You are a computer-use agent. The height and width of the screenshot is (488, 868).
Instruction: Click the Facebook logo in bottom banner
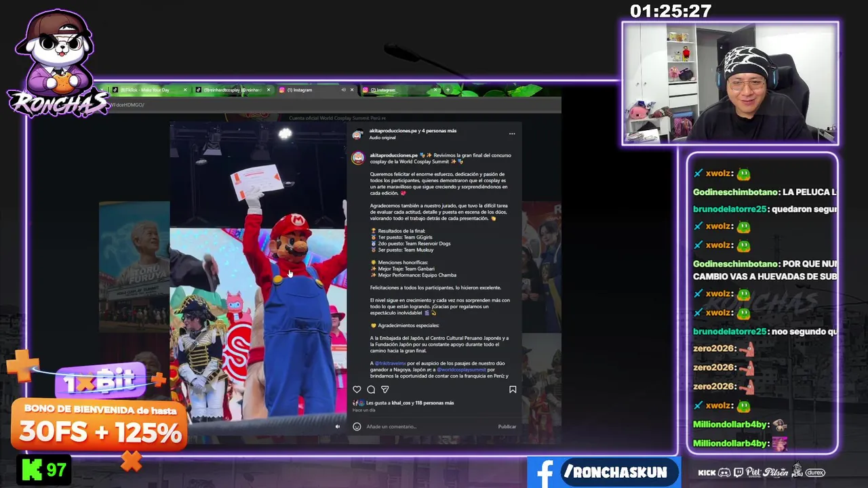(545, 474)
